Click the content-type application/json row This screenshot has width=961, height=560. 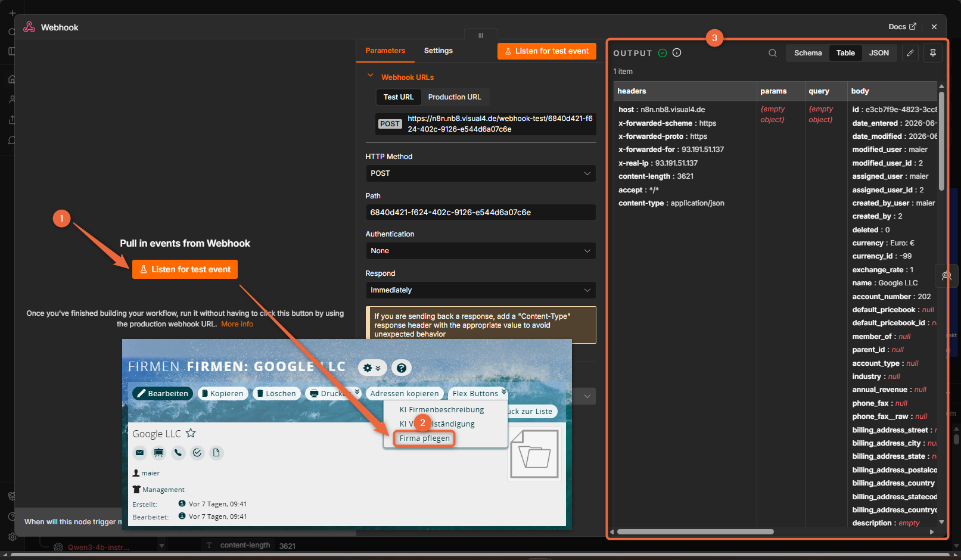(x=671, y=203)
